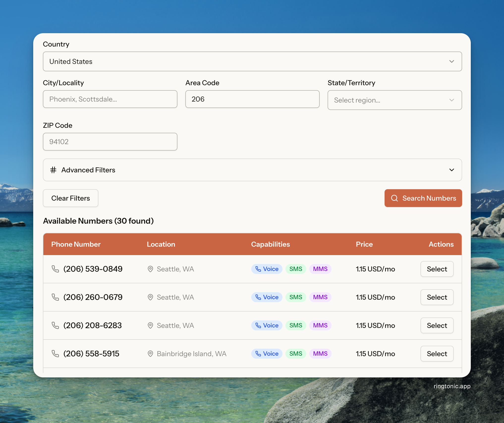Open the Country dropdown showing United States

pos(252,61)
